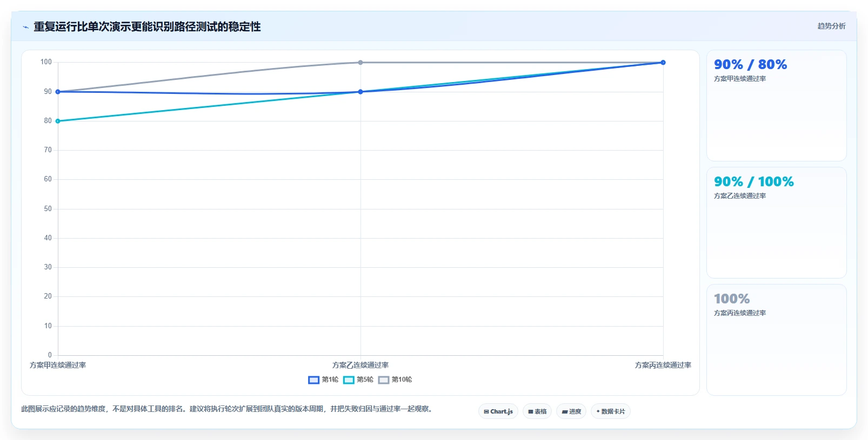Click the y-axis tick label 0
The image size is (868, 440).
coord(50,355)
